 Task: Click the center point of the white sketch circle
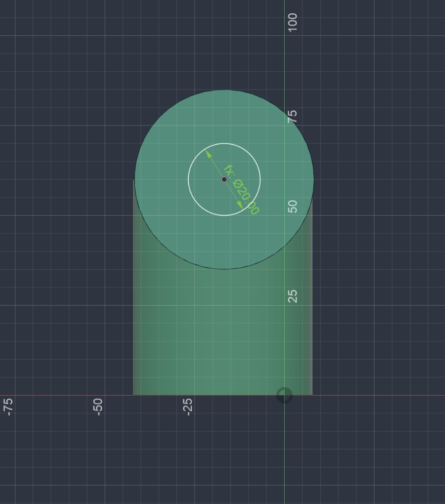click(x=224, y=179)
